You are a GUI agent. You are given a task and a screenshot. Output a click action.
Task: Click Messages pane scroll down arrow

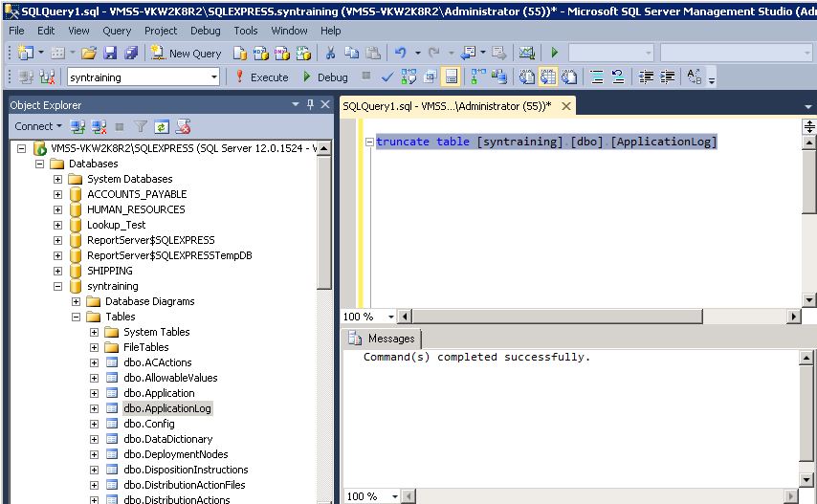806,480
